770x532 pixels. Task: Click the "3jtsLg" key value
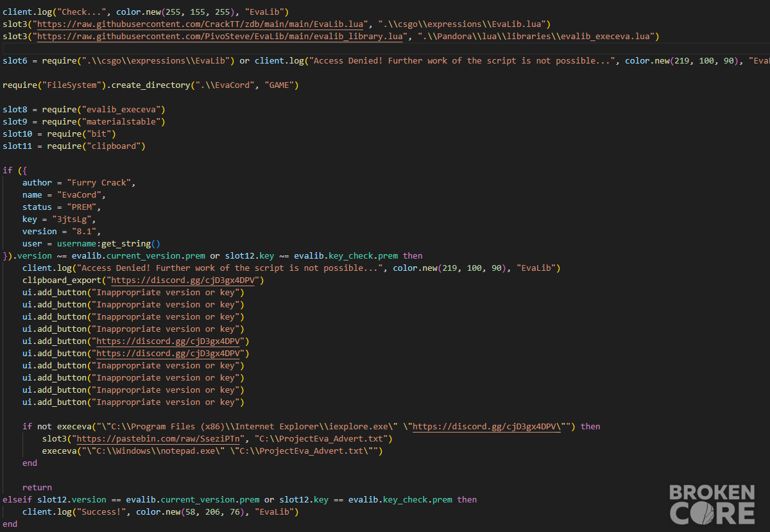click(x=72, y=219)
